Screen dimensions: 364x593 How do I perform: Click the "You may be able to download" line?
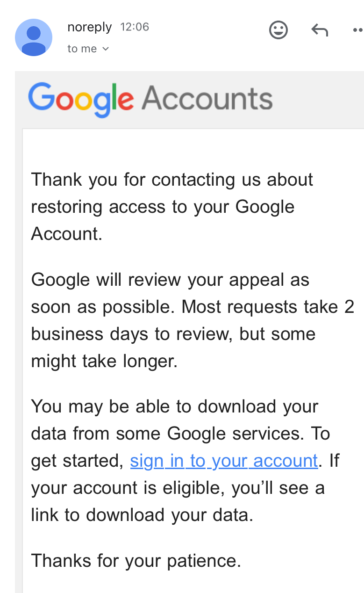pos(174,406)
